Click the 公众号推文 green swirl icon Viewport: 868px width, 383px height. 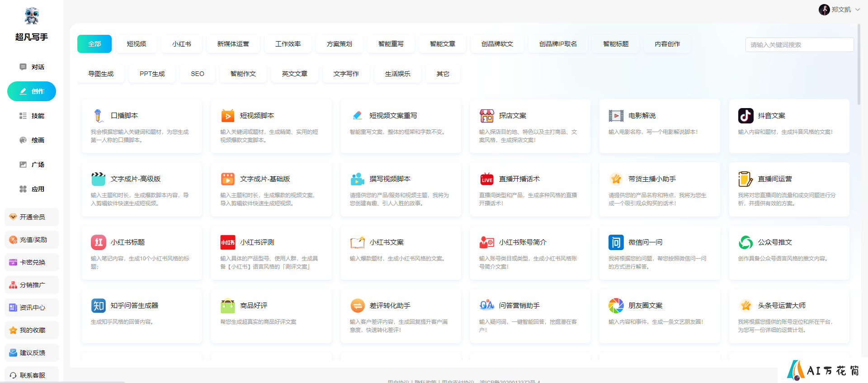pos(746,242)
